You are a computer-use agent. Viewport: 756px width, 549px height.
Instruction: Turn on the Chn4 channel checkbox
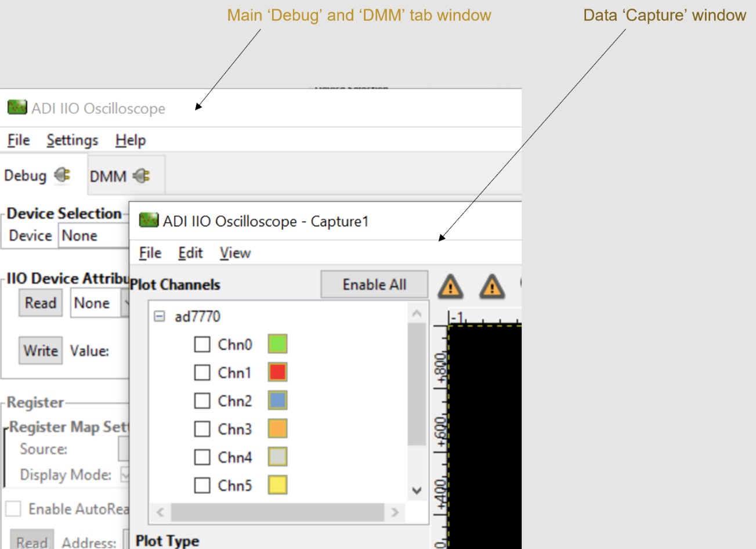point(202,457)
